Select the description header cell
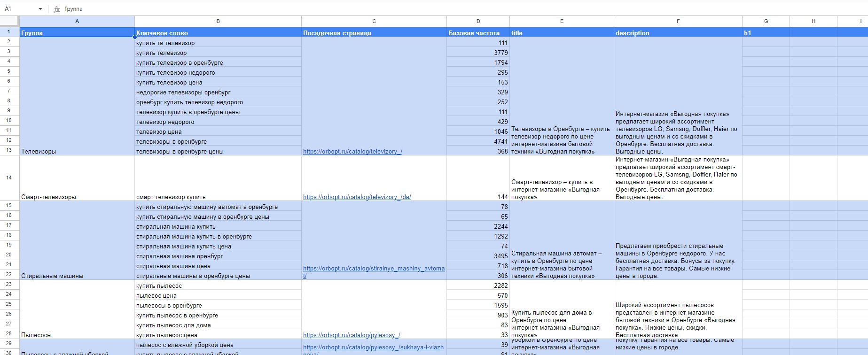 tap(678, 32)
